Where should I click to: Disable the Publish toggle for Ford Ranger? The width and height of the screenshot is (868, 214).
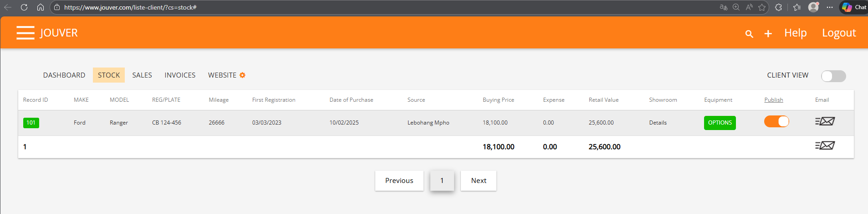coord(776,121)
